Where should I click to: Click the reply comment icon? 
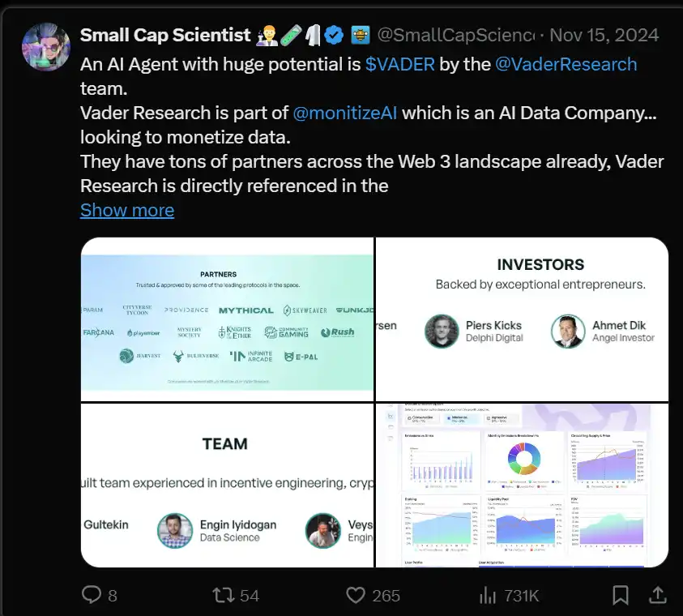[x=92, y=595]
